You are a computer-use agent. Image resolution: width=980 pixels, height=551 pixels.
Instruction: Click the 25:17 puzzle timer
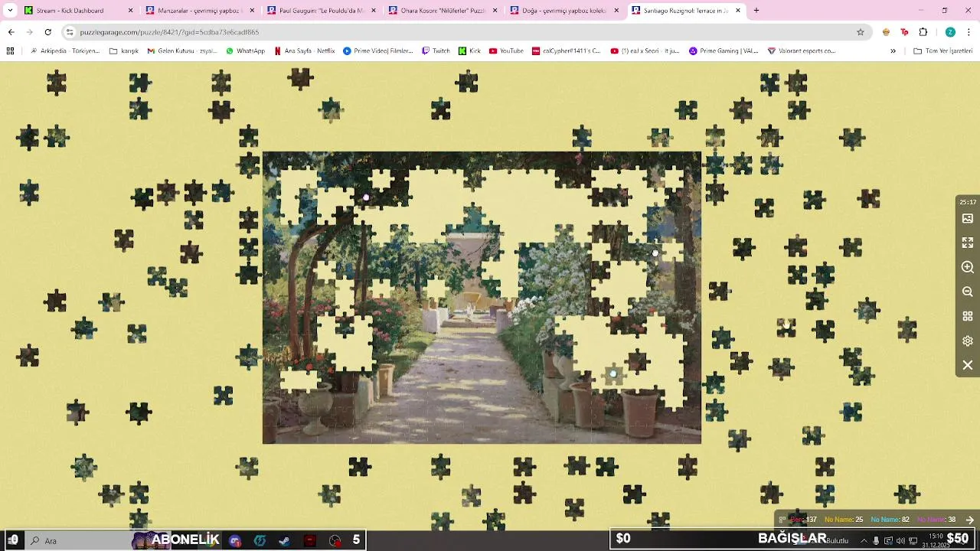pyautogui.click(x=968, y=202)
